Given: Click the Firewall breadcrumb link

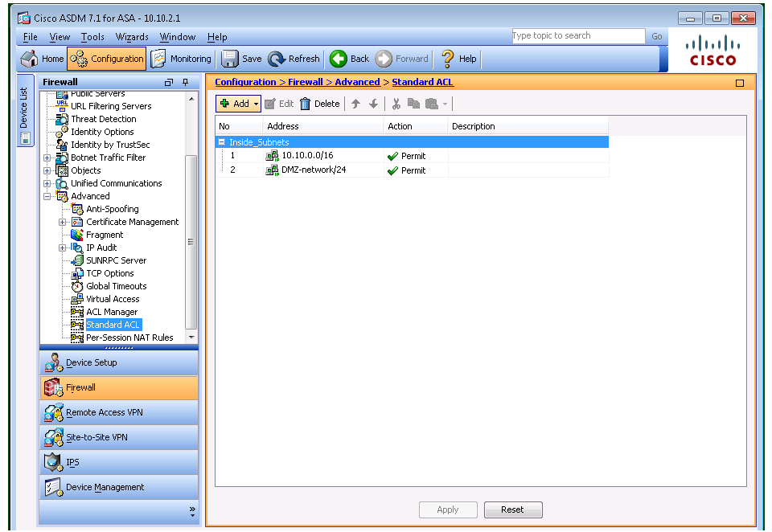Looking at the screenshot, I should pos(305,82).
